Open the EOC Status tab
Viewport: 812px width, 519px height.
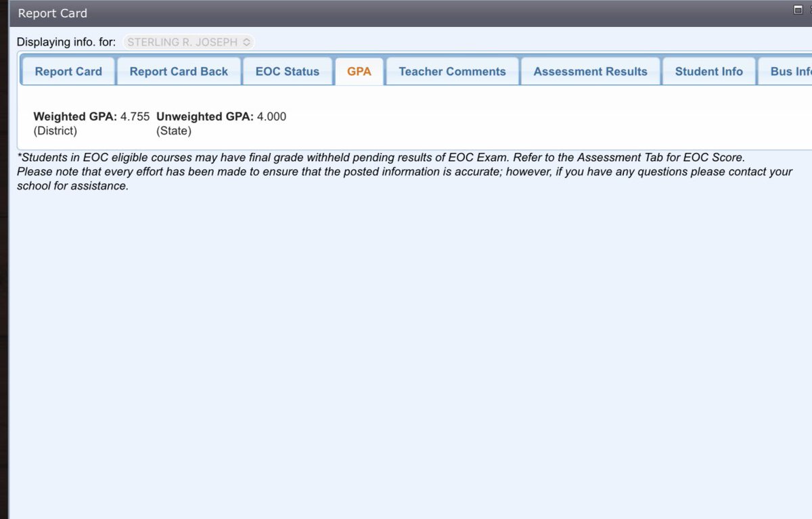coord(288,71)
